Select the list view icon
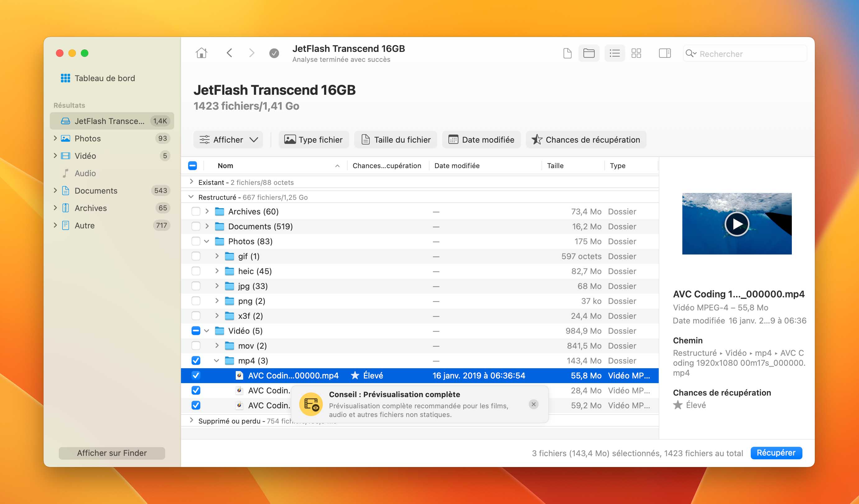 coord(614,53)
